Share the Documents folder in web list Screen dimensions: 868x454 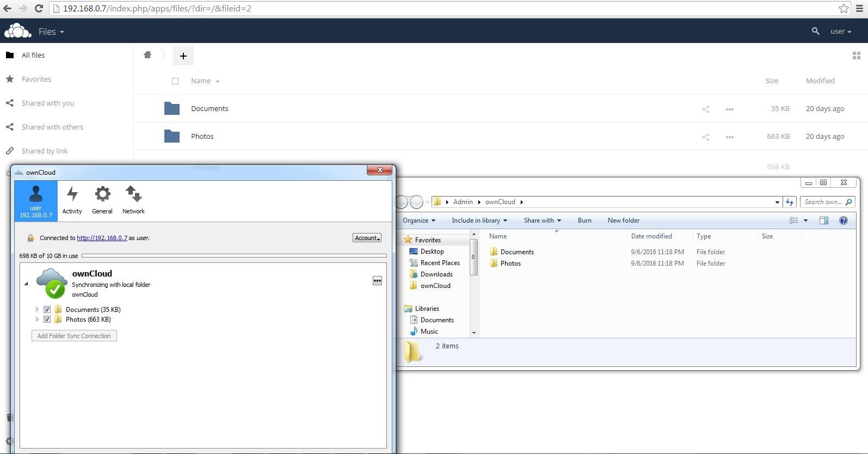(x=706, y=109)
